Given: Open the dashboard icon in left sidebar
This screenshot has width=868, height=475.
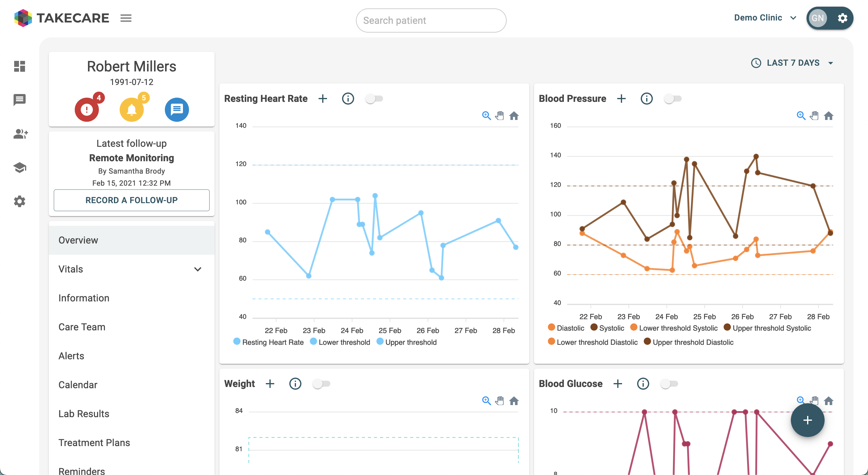Looking at the screenshot, I should 19,67.
